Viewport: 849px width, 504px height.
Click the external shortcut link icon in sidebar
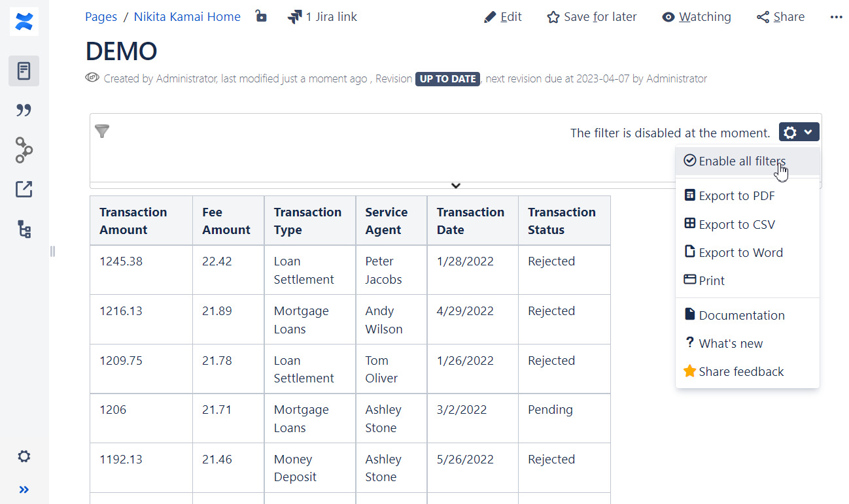pos(24,190)
